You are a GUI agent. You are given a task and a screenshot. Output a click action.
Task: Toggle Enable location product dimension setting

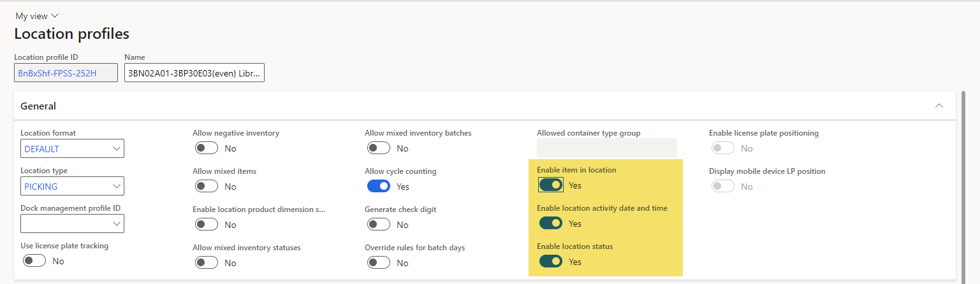[x=207, y=225]
